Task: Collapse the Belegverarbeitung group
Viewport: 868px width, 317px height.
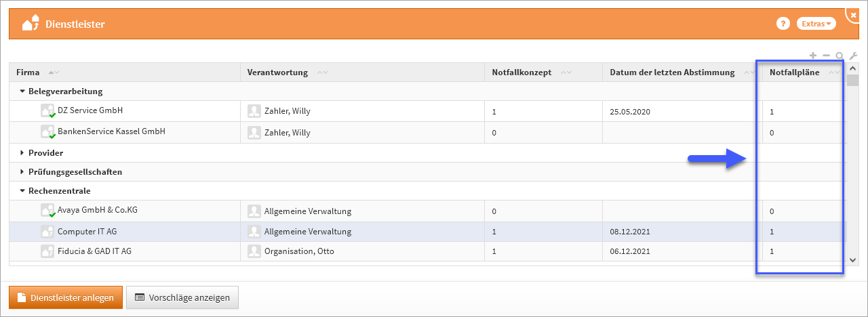Action: point(22,91)
